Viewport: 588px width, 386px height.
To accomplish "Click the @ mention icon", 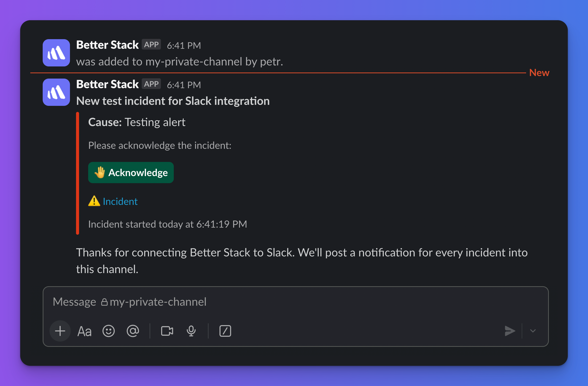I will (133, 331).
